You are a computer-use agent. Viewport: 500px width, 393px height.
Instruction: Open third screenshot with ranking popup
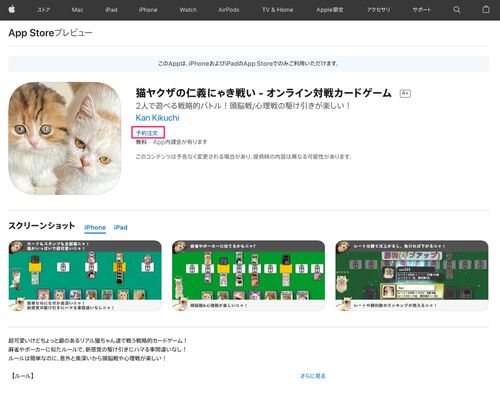click(x=412, y=276)
